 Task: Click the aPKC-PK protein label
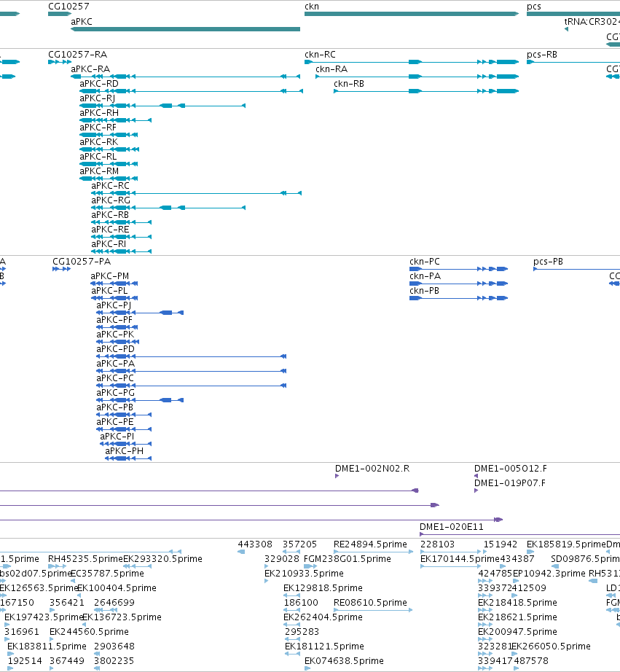tap(115, 335)
